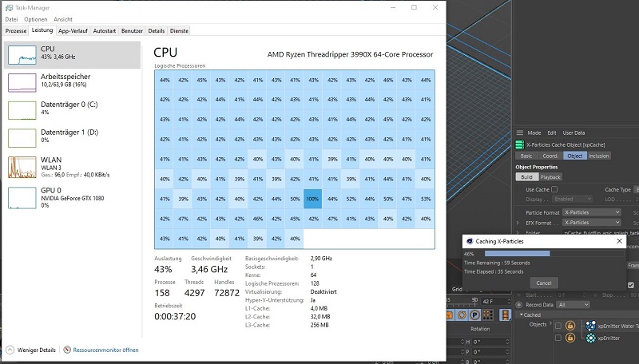
Task: Open the Particle Format dropdown
Action: tap(591, 212)
